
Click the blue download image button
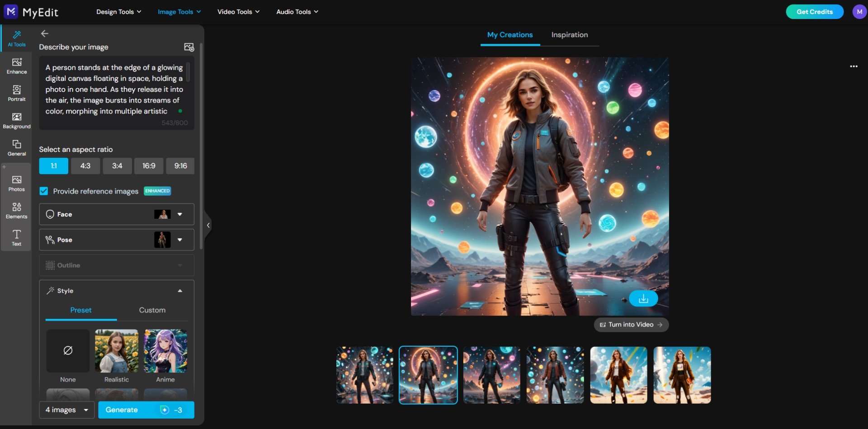pos(643,299)
